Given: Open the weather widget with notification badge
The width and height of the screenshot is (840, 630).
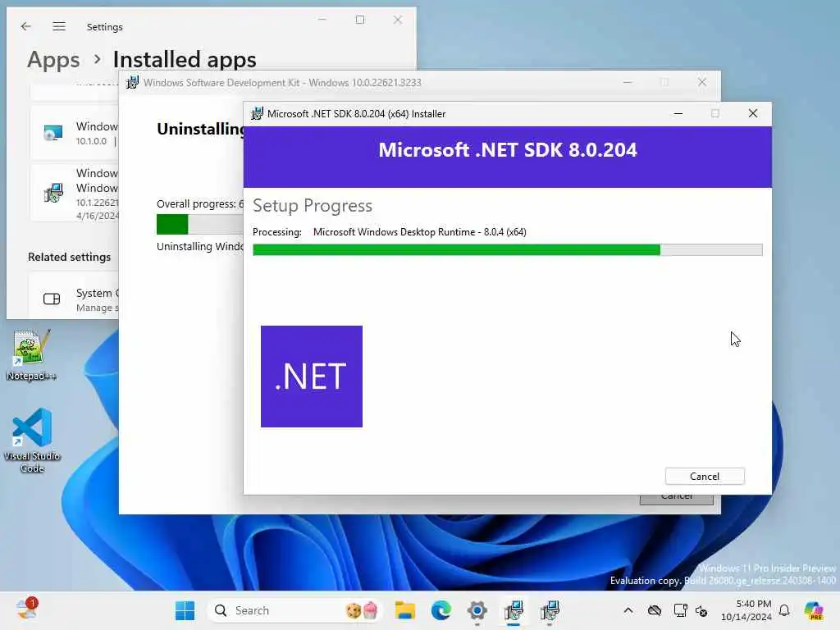Looking at the screenshot, I should [x=26, y=609].
